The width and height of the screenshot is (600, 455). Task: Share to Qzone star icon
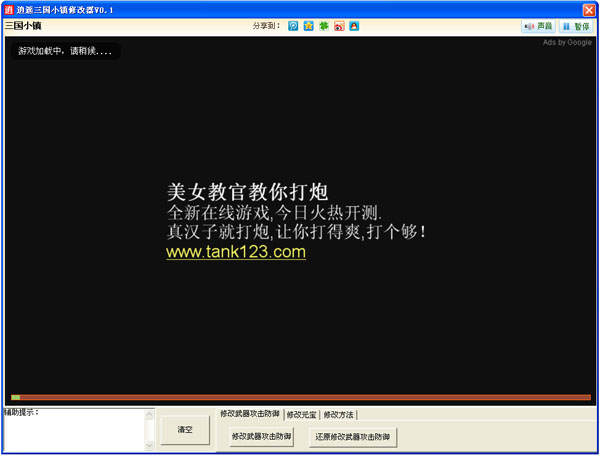[308, 26]
